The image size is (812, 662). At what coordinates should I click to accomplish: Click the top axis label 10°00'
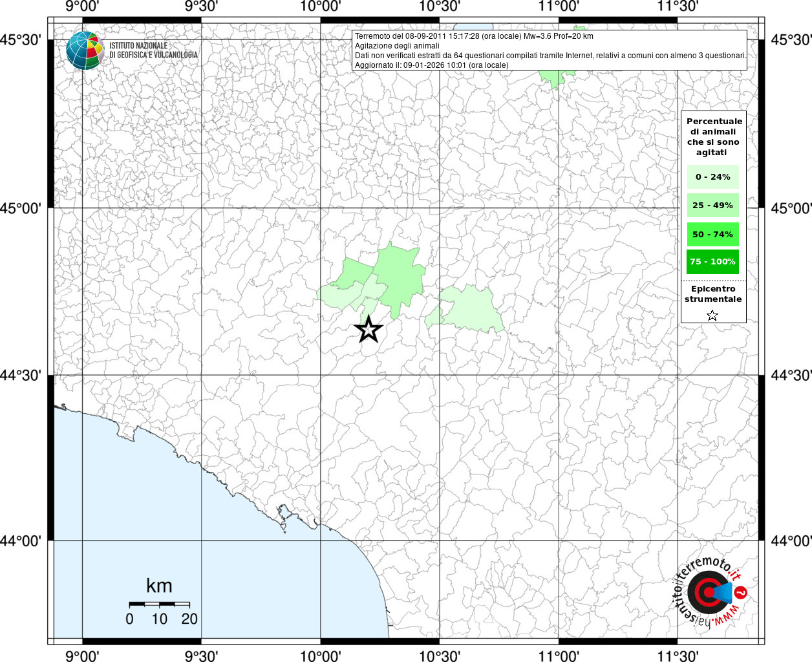321,6
